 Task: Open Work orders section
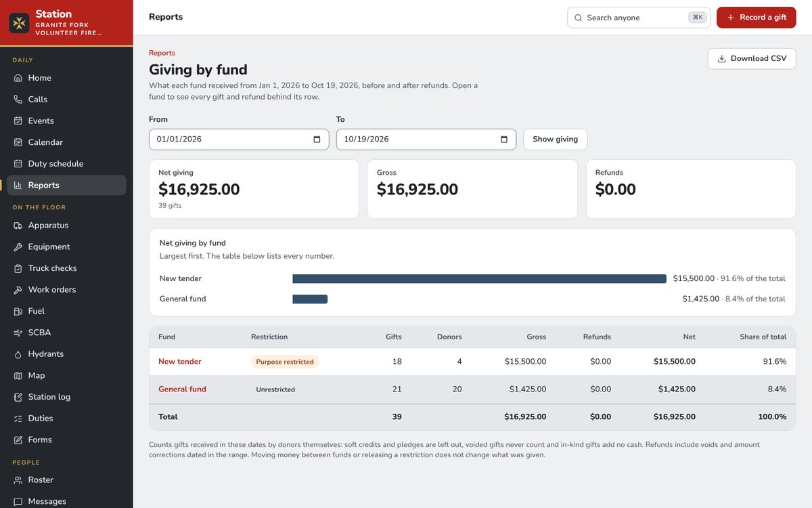(x=66, y=290)
